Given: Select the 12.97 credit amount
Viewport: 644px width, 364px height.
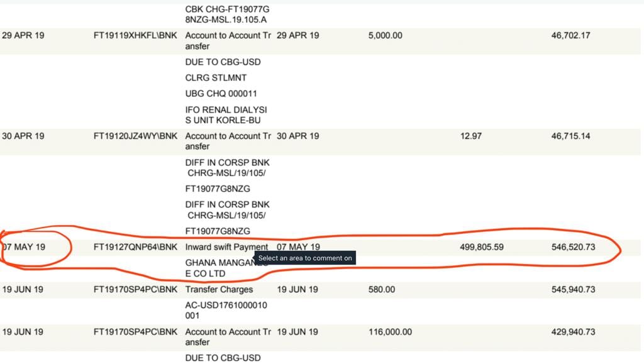Looking at the screenshot, I should [470, 136].
